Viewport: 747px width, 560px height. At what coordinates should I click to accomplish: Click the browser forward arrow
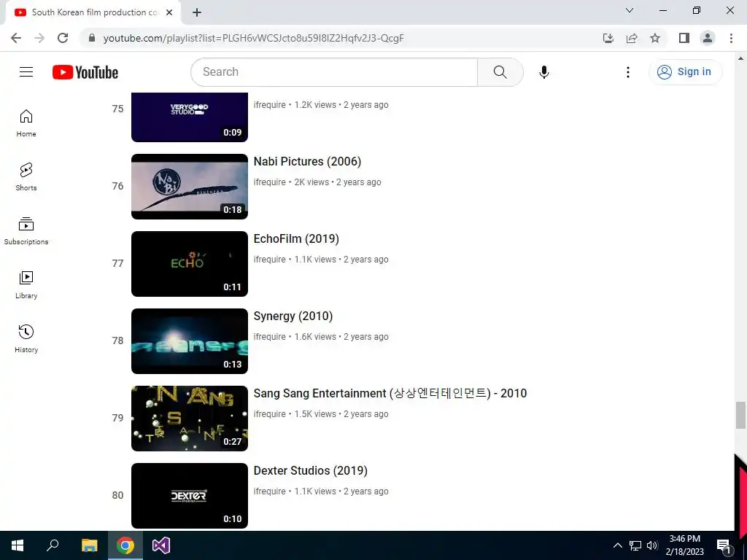pyautogui.click(x=39, y=38)
